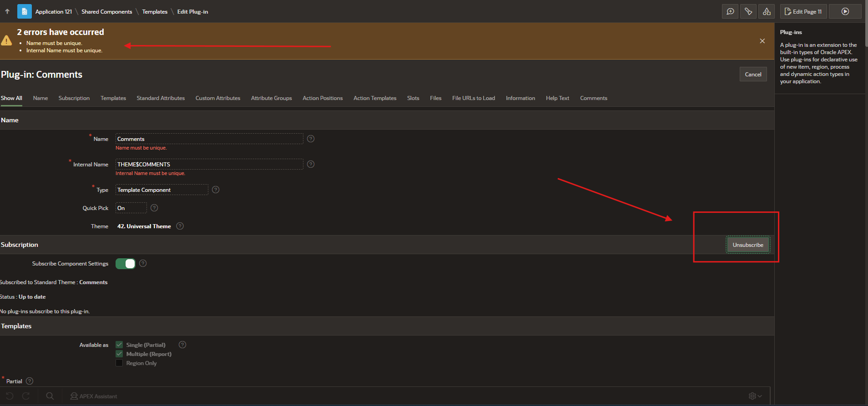868x406 pixels.
Task: Open the Quick Pick dropdown set to On
Action: tap(131, 208)
